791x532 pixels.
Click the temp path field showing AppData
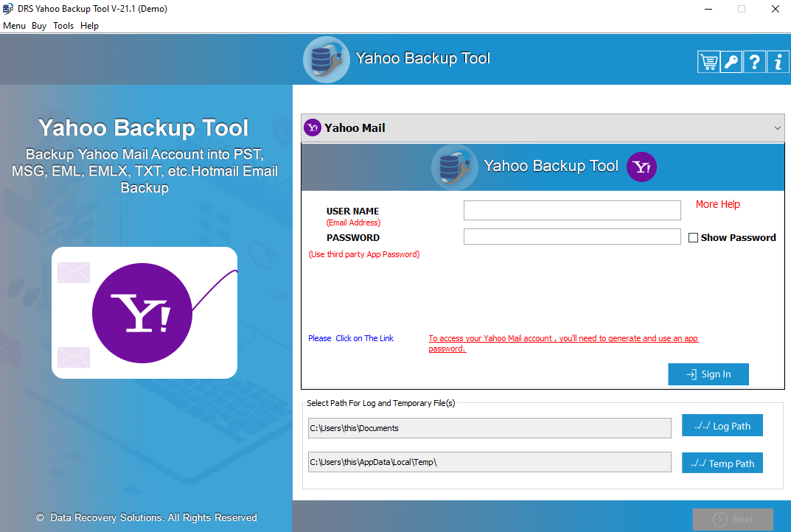(489, 462)
